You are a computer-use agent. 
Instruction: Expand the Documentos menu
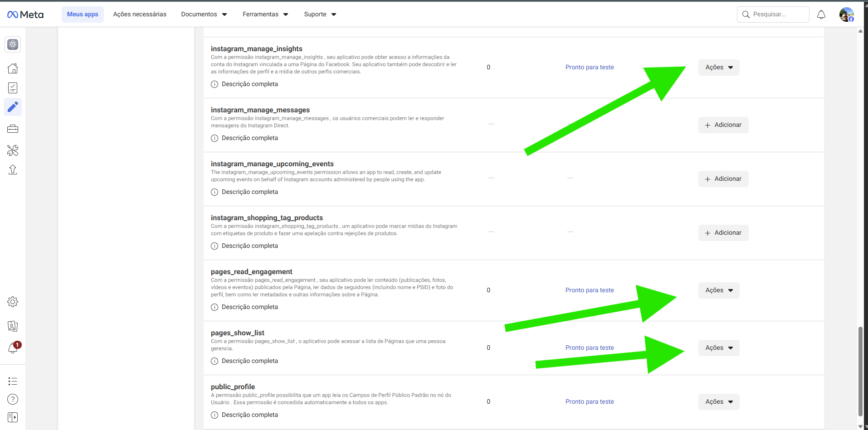click(204, 14)
